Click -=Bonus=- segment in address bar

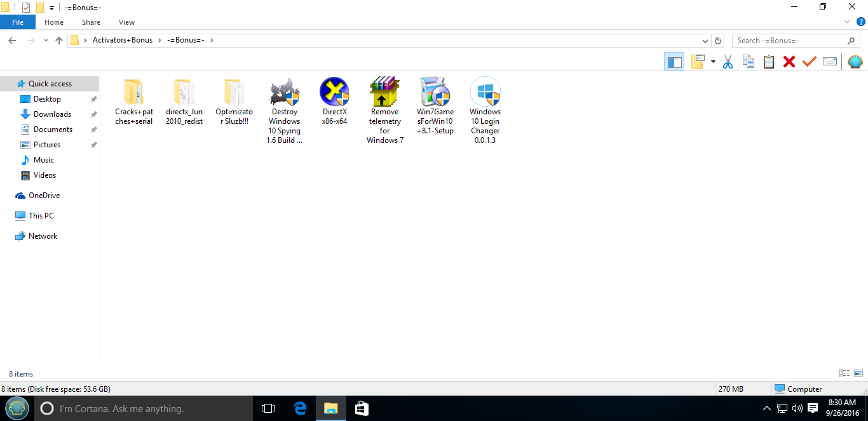[186, 40]
